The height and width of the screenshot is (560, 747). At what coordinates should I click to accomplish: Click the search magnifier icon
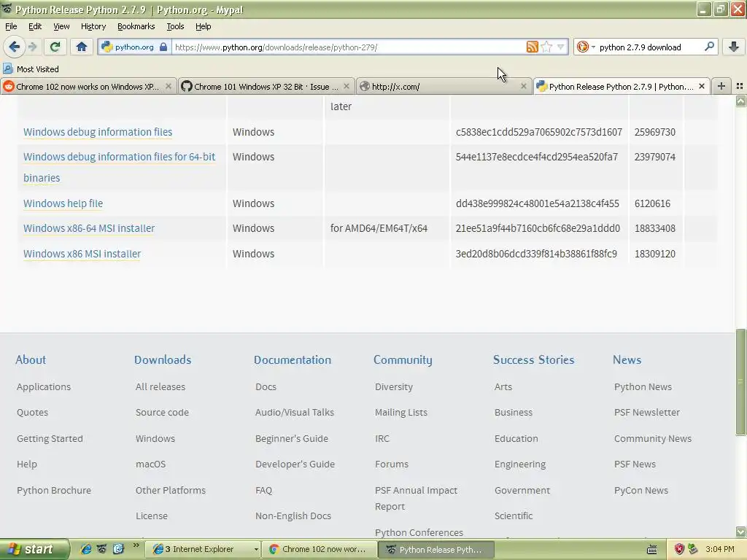pyautogui.click(x=709, y=46)
